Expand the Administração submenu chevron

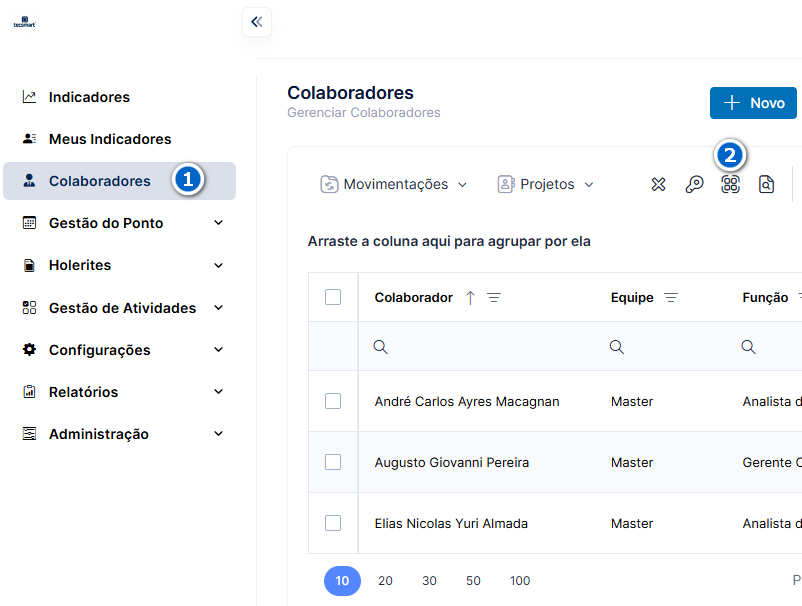[x=218, y=434]
